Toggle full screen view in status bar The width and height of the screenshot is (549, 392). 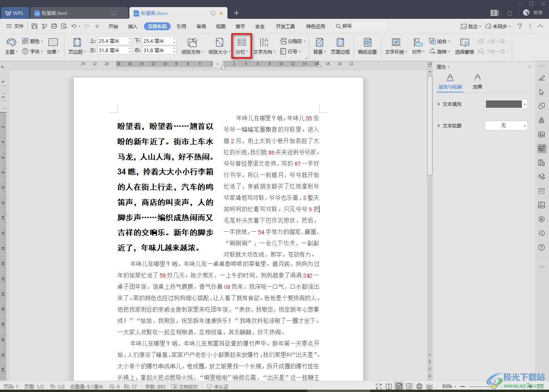tap(379, 387)
